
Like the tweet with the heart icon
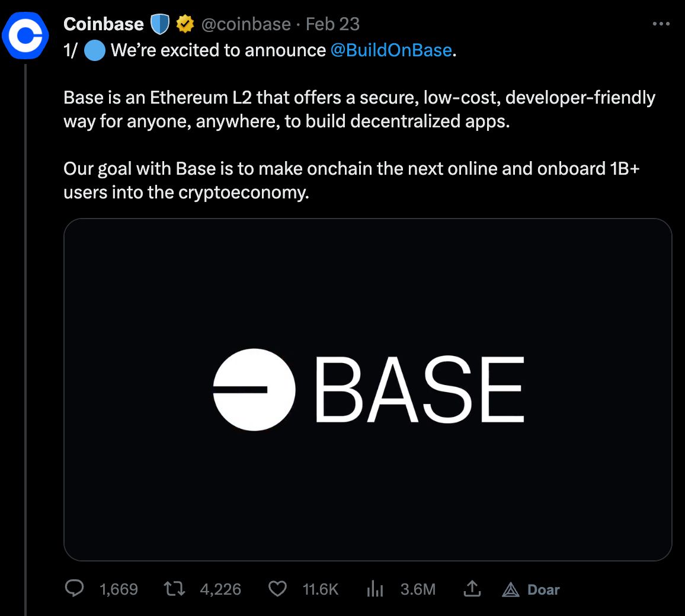277,589
